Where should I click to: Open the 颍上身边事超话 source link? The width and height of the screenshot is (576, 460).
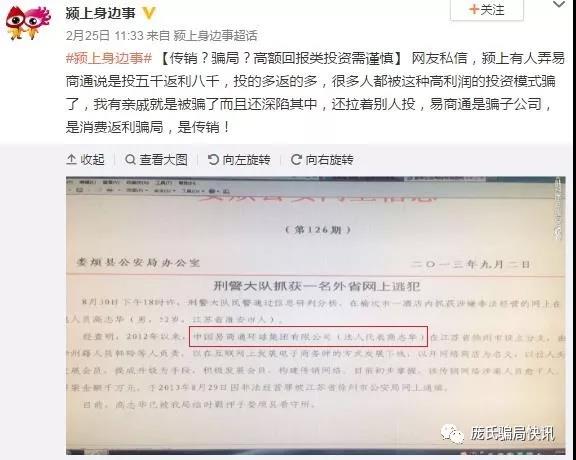[215, 36]
